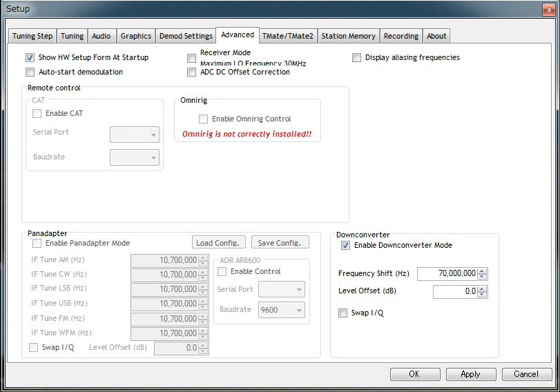This screenshot has height=392, width=560.
Task: Click the Level Offset (dB) field in Downconverter
Action: [455, 292]
